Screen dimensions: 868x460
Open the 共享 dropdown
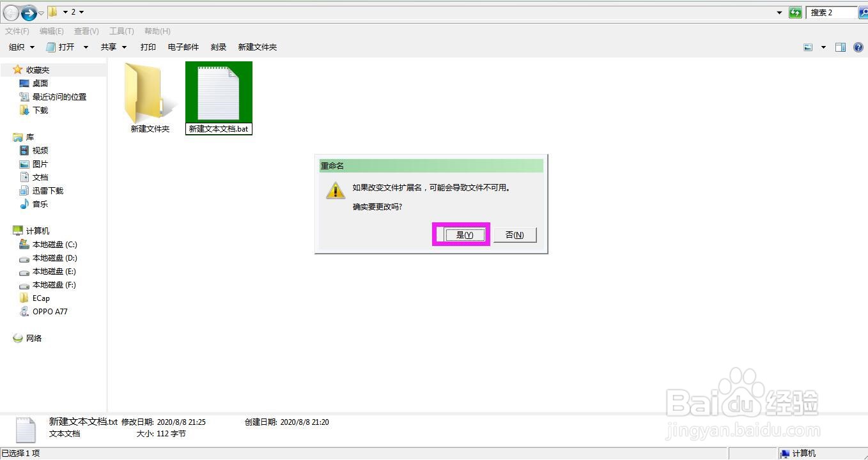tap(114, 47)
